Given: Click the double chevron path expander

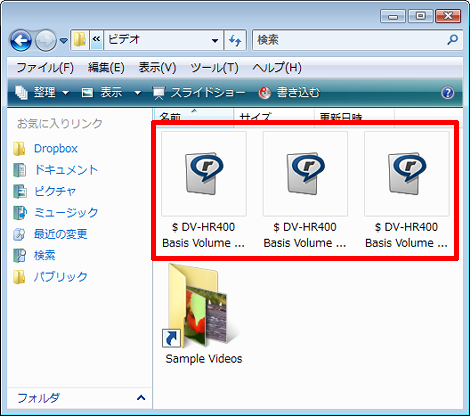Looking at the screenshot, I should point(96,40).
